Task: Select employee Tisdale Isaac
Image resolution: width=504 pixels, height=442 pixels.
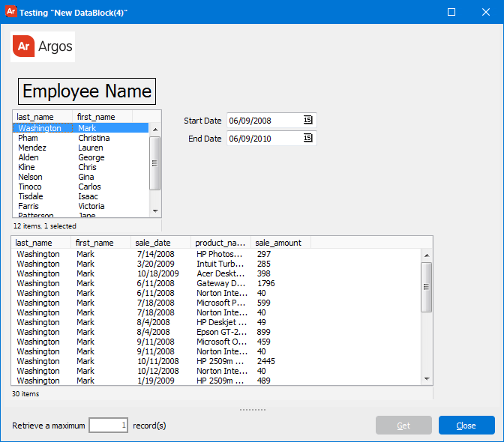Action: pos(81,196)
